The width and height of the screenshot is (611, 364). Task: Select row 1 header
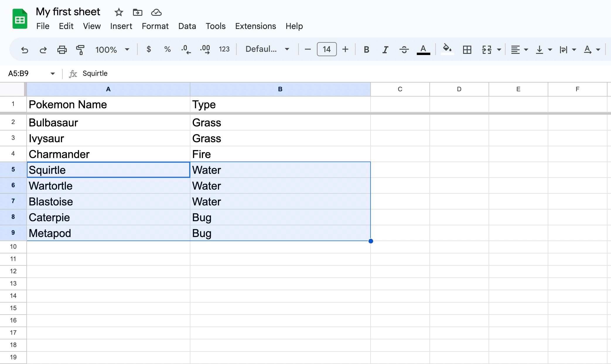(x=13, y=104)
